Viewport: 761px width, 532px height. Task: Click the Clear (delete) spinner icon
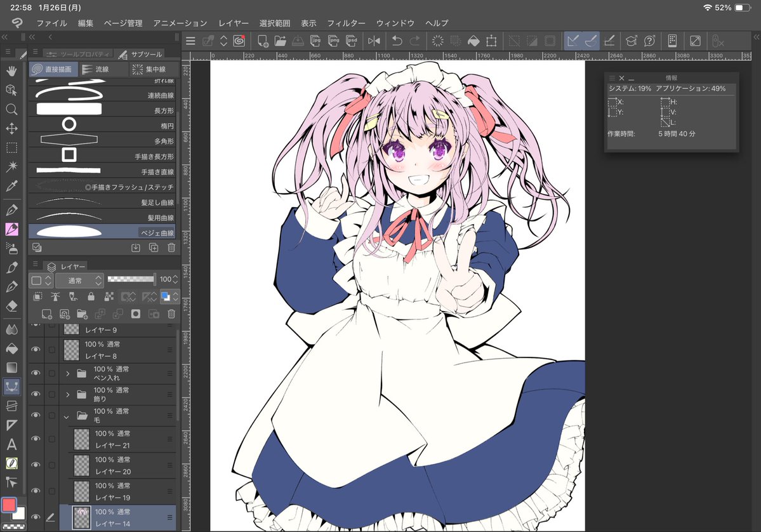point(438,41)
